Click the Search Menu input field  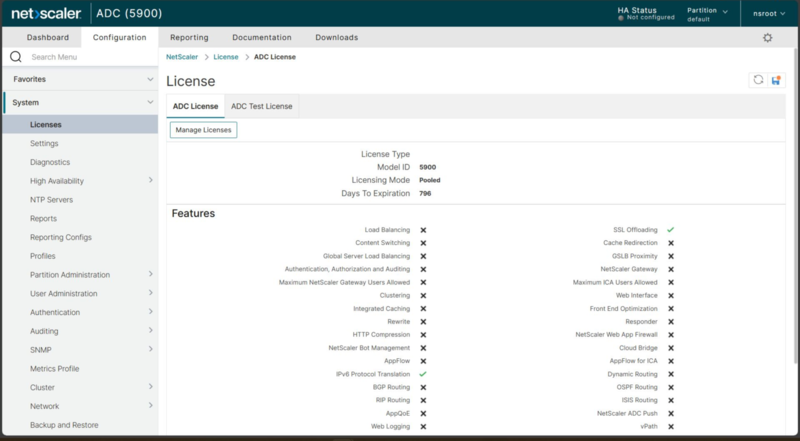92,57
